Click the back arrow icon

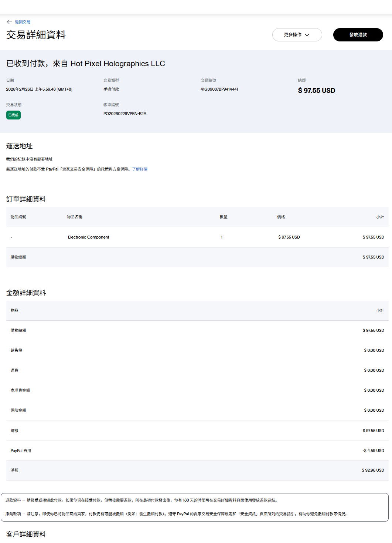9,22
